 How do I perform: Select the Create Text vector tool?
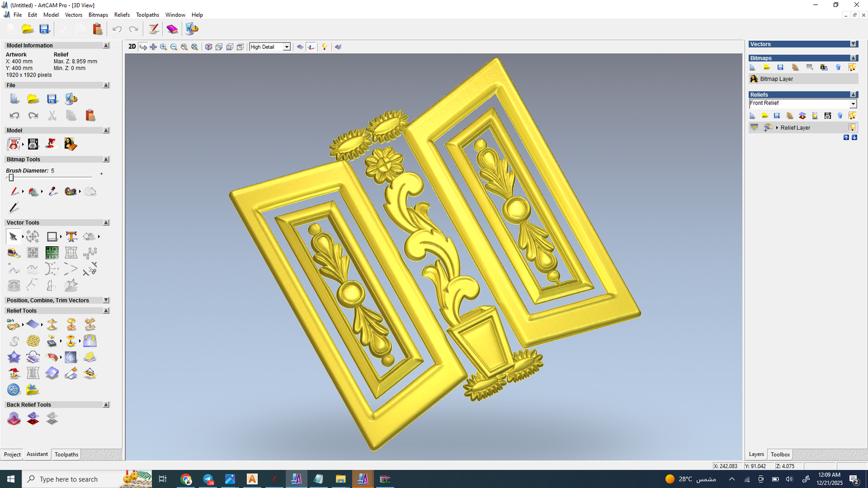pos(71,236)
